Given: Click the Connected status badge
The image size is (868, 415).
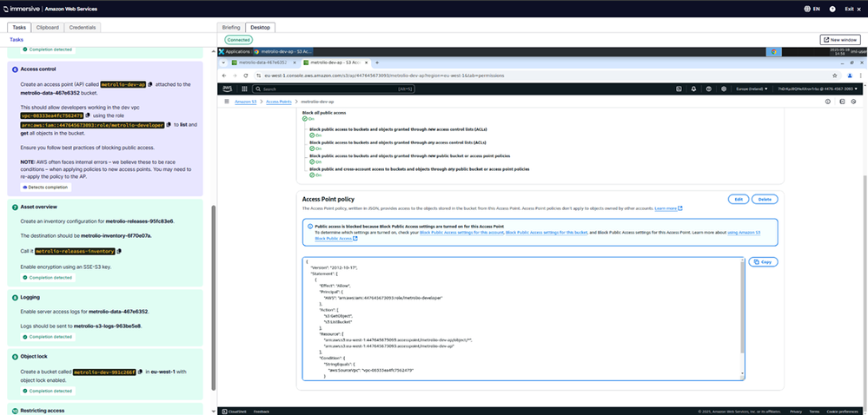Looking at the screenshot, I should (239, 40).
